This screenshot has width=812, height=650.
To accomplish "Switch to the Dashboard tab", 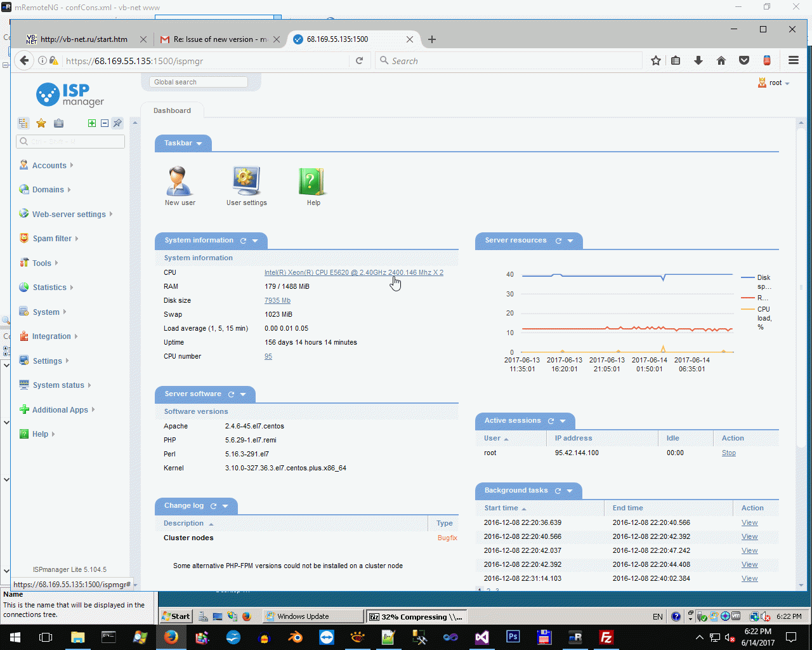I will (x=172, y=110).
